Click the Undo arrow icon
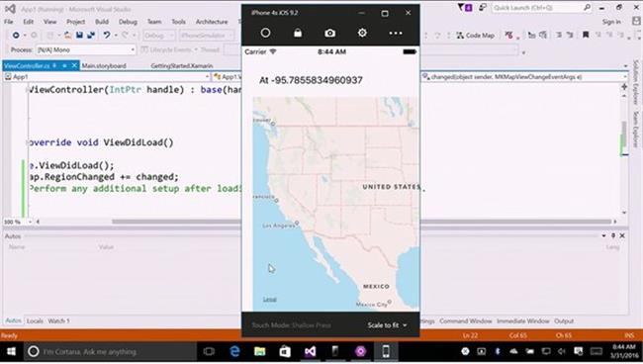 [x=107, y=36]
